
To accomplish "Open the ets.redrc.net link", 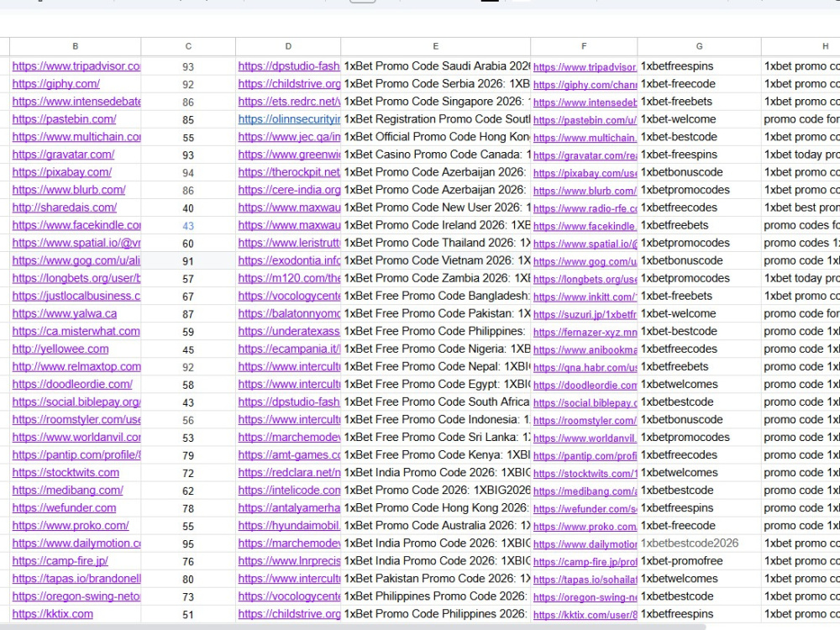I will (x=289, y=102).
